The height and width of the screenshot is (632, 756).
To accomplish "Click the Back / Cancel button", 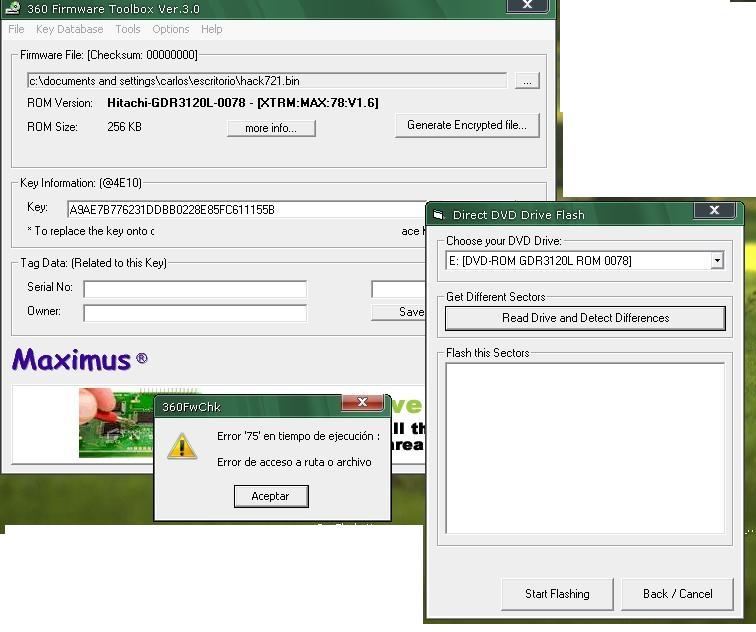I will point(677,594).
